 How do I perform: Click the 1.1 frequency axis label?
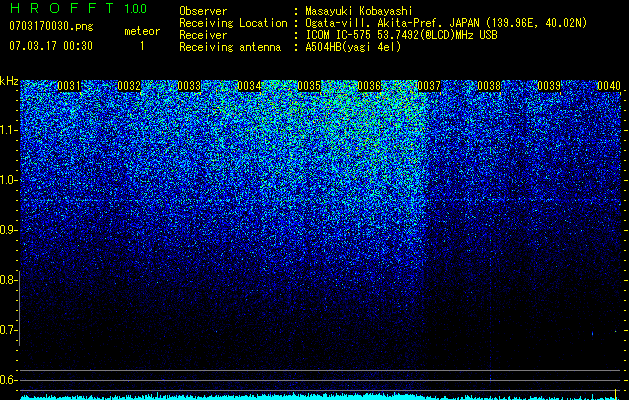[x=8, y=130]
